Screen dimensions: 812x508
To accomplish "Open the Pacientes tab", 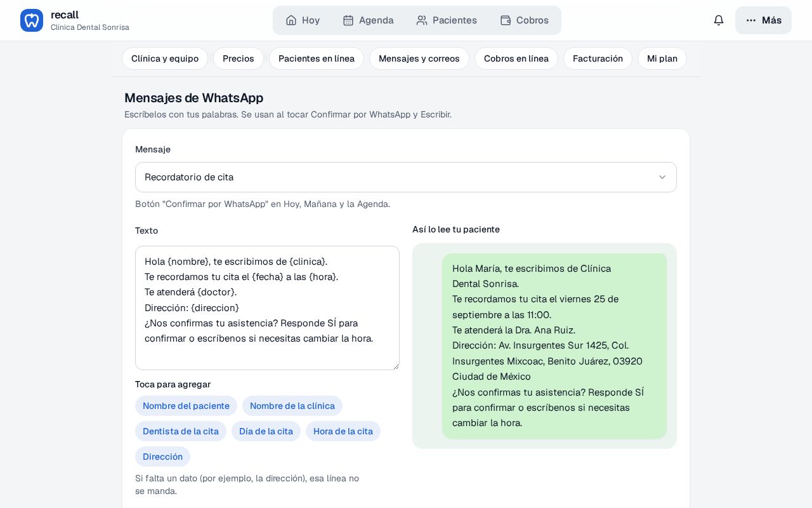I will click(447, 20).
